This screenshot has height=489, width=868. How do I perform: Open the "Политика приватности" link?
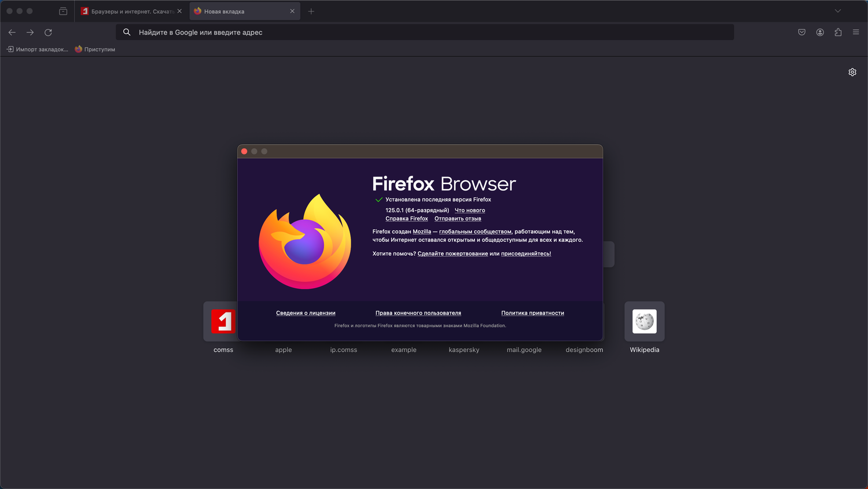click(532, 313)
